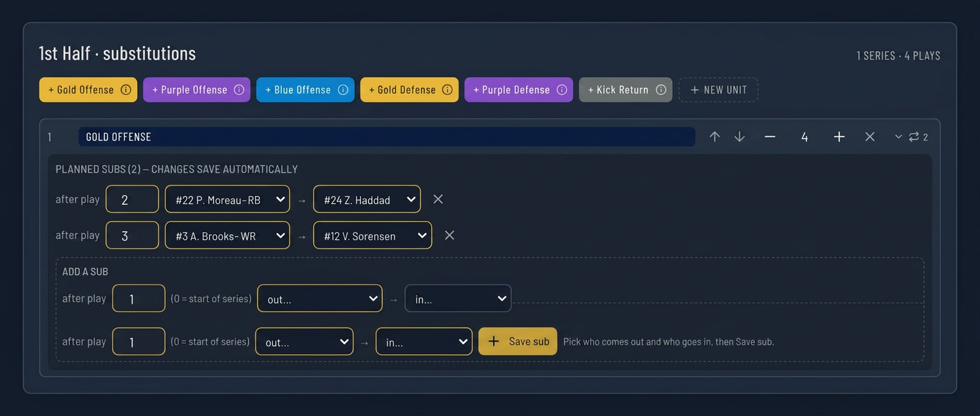Click info icon on Blue Offense chip
This screenshot has width=980, height=416.
(343, 90)
